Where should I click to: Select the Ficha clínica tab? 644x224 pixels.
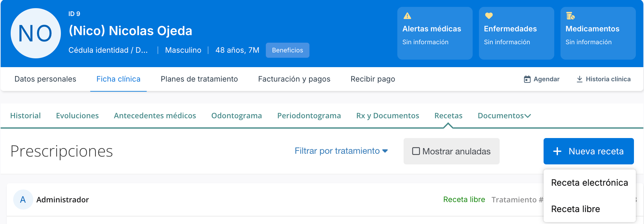click(x=118, y=79)
